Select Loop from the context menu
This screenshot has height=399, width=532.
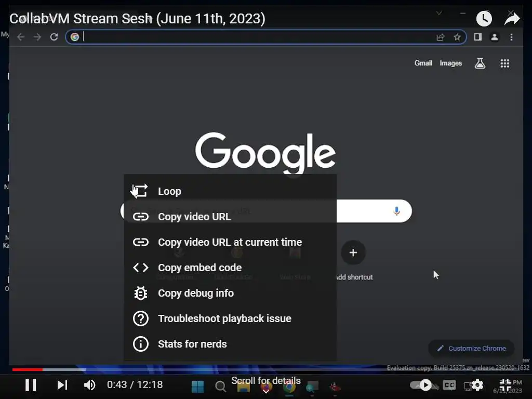(x=230, y=191)
